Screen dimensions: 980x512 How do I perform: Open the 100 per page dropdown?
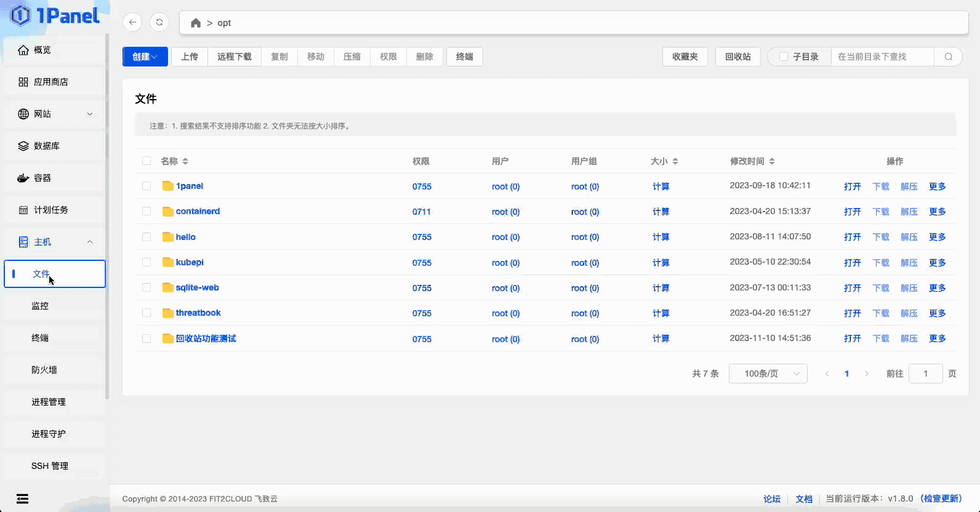(x=768, y=374)
